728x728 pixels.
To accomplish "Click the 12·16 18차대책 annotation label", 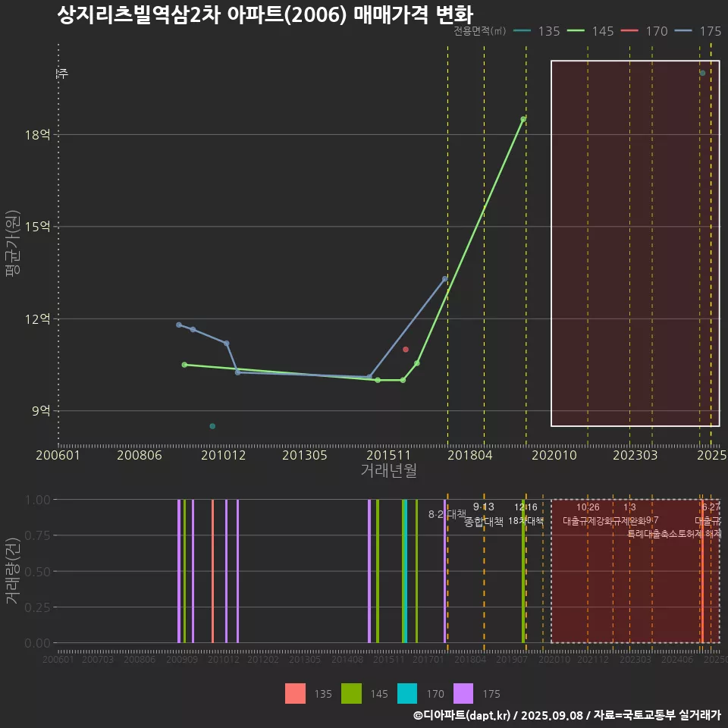I will click(526, 514).
